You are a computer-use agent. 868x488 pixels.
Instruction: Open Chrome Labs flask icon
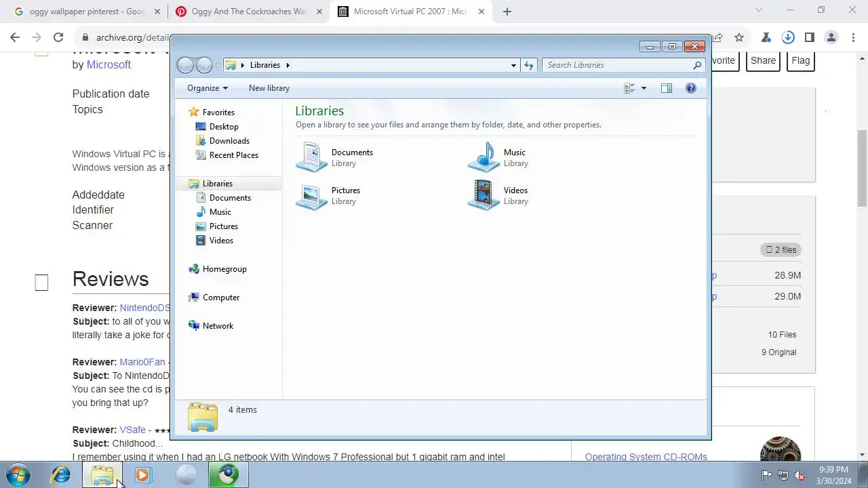[766, 38]
